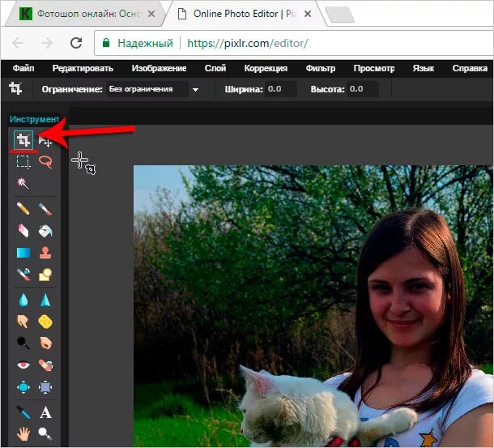
Task: Select the Burn hand tool
Action: [45, 343]
